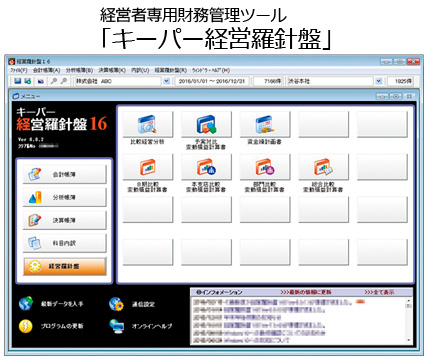Open 8期比較 変動損益計算書 icon
This screenshot has width=430, height=360.
click(148, 167)
